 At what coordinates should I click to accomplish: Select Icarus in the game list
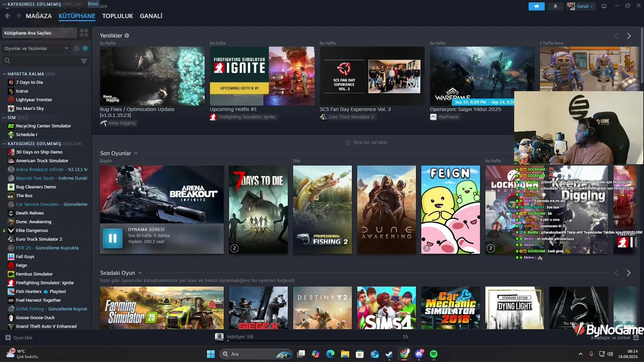(22, 91)
